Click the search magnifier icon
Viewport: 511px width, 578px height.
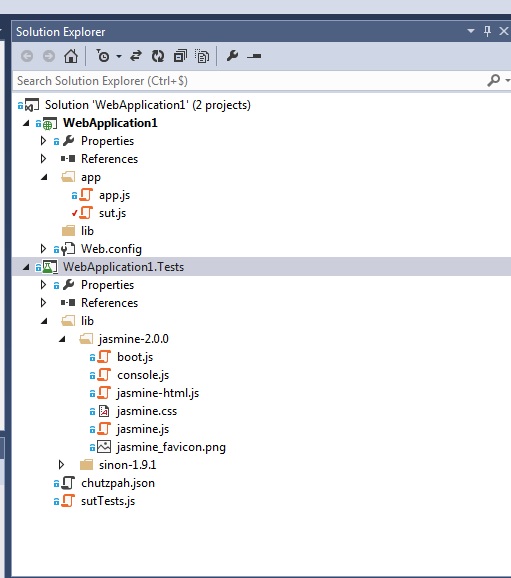pos(494,80)
